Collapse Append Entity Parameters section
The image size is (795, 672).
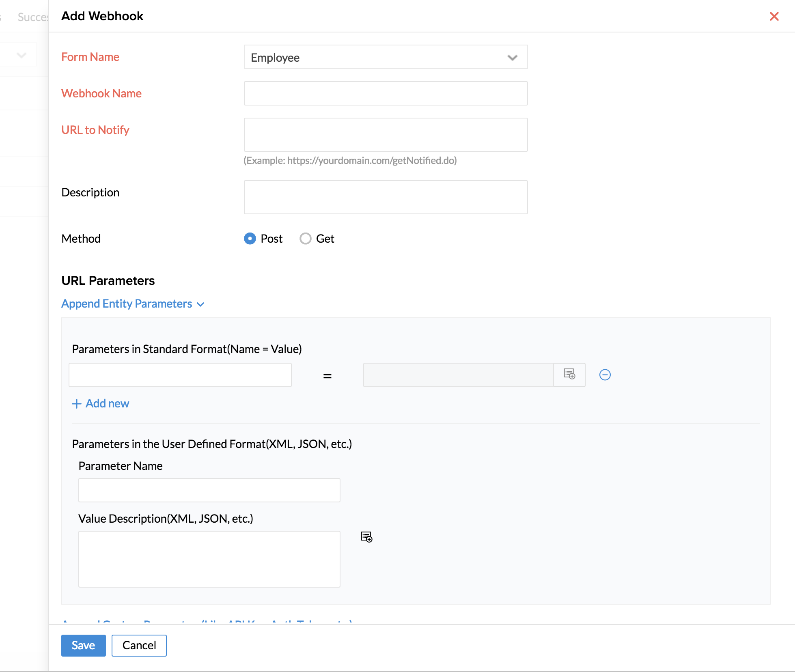click(132, 304)
